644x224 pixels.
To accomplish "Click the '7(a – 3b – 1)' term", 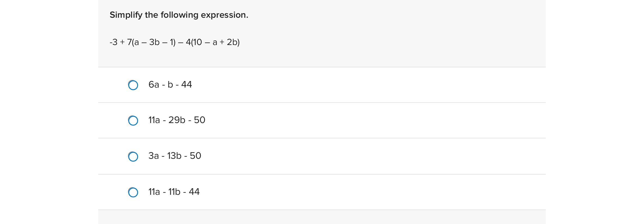I will (151, 42).
